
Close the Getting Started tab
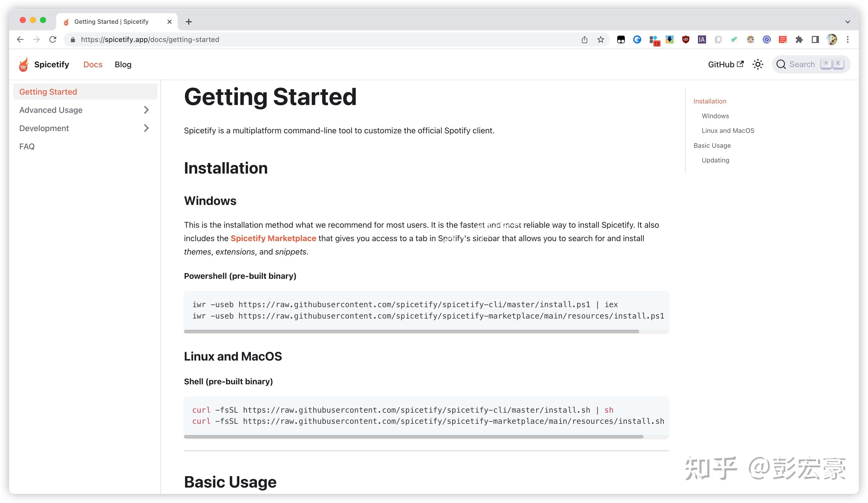170,22
